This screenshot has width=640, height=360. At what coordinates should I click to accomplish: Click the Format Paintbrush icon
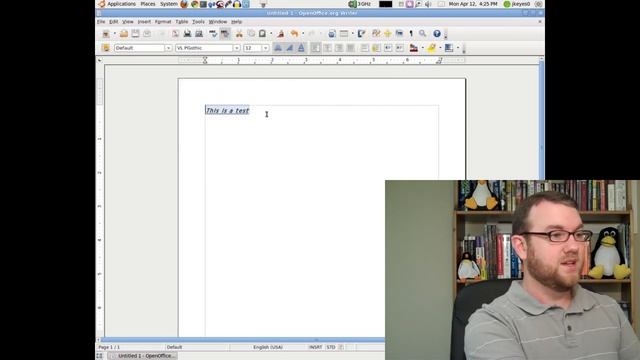[x=280, y=34]
